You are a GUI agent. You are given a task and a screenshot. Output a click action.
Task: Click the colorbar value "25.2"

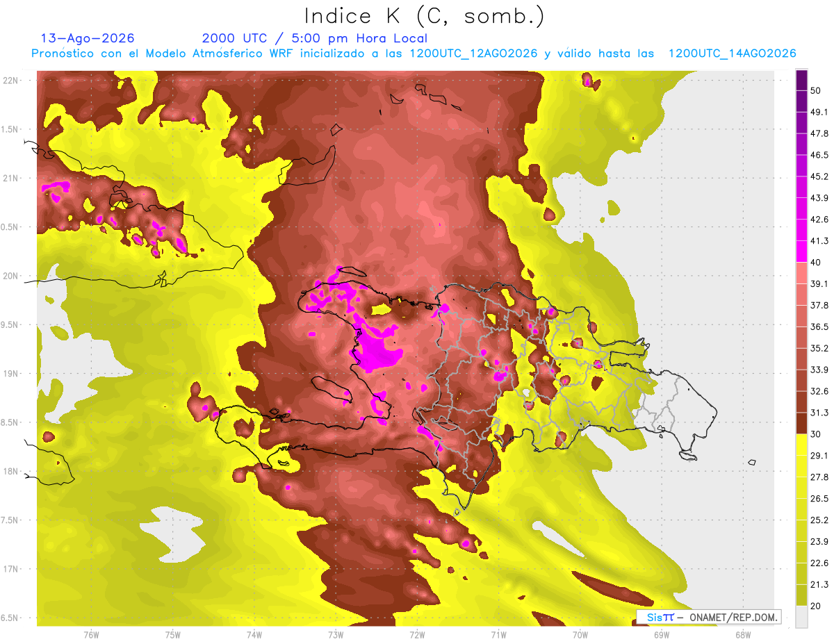(819, 520)
